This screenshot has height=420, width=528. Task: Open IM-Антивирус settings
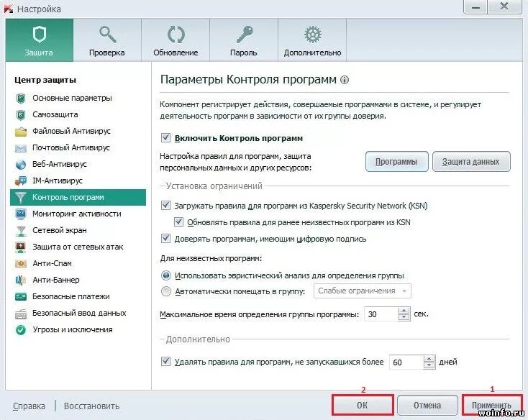(58, 181)
